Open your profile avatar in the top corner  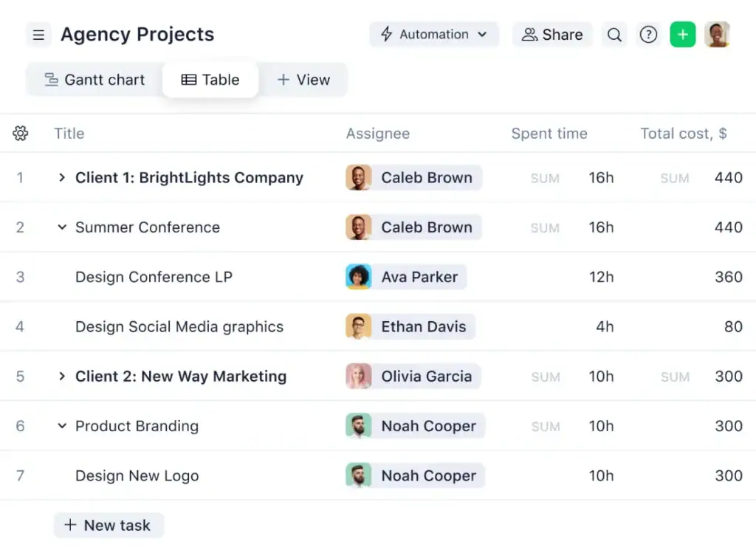point(718,34)
